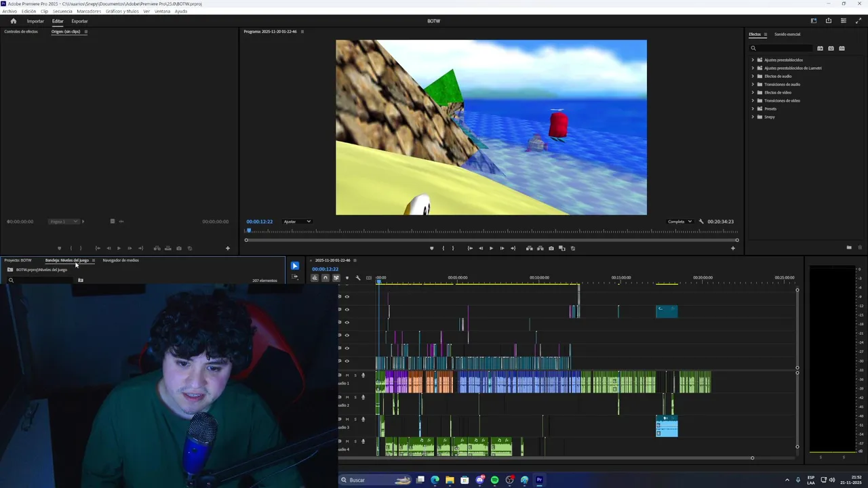This screenshot has height=488, width=868.
Task: Hide the video track directly above Audio 1
Action: pyautogui.click(x=347, y=361)
